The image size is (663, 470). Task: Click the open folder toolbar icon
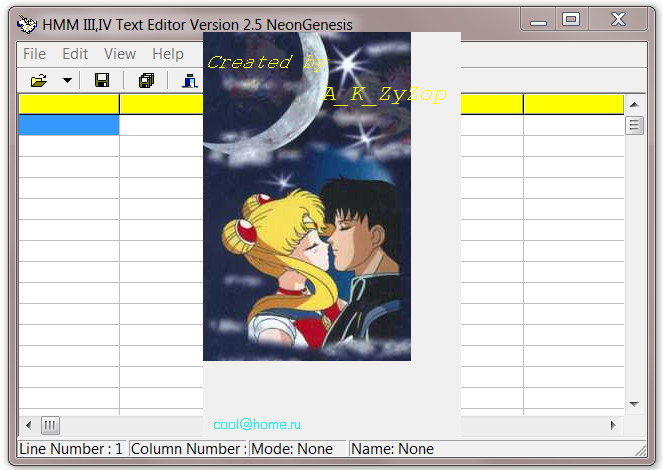pos(39,80)
